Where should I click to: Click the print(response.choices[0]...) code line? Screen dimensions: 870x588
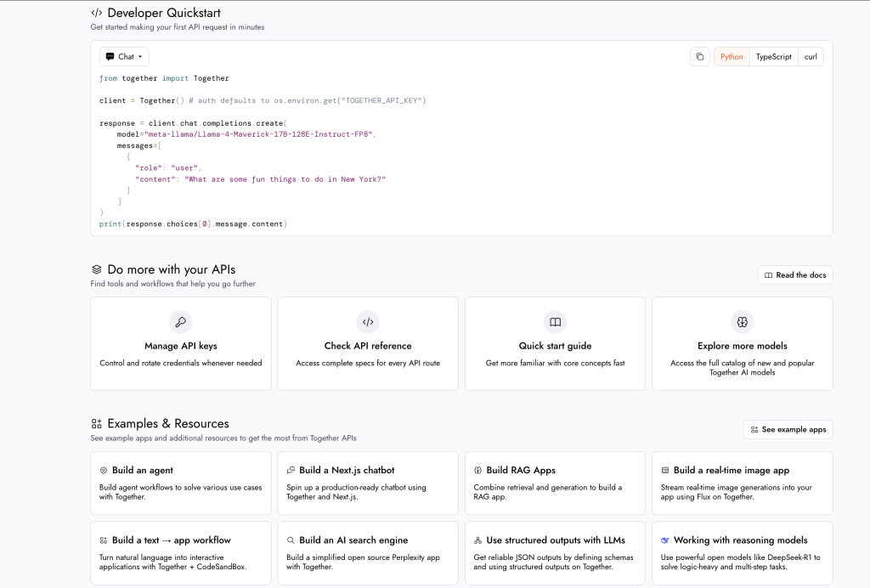(193, 224)
